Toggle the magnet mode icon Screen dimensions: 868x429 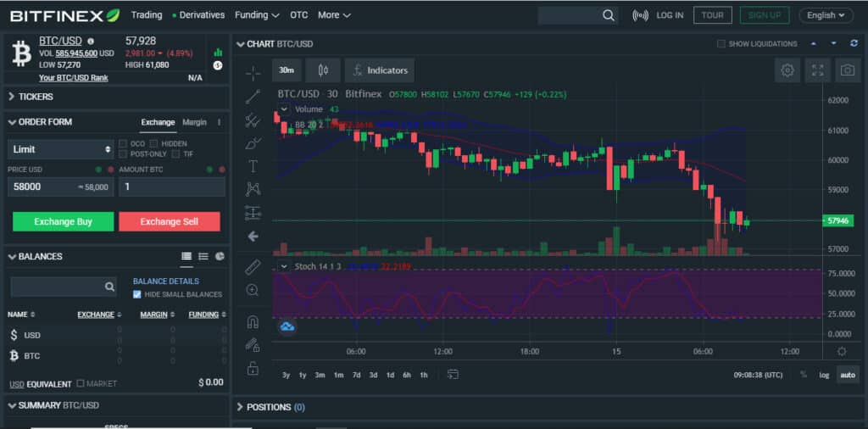point(253,321)
